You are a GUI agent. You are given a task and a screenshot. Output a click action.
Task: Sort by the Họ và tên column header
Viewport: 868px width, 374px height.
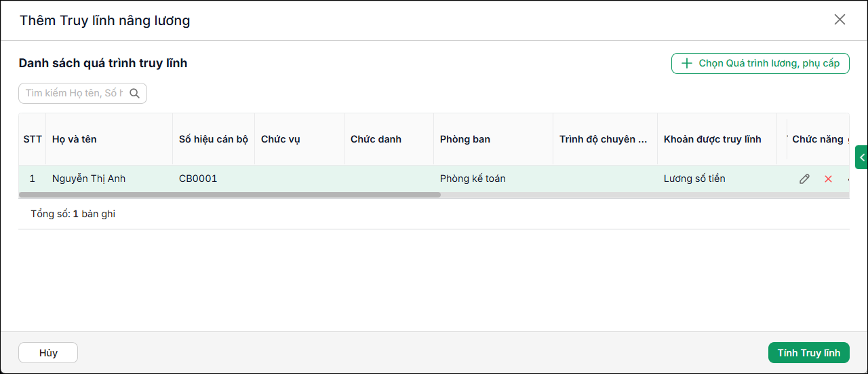(75, 139)
